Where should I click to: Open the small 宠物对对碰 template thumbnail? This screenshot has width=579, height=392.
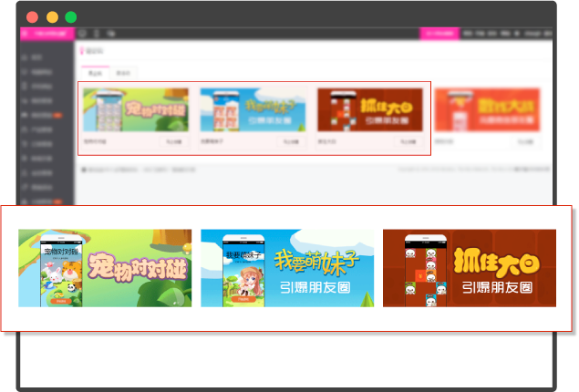136,110
